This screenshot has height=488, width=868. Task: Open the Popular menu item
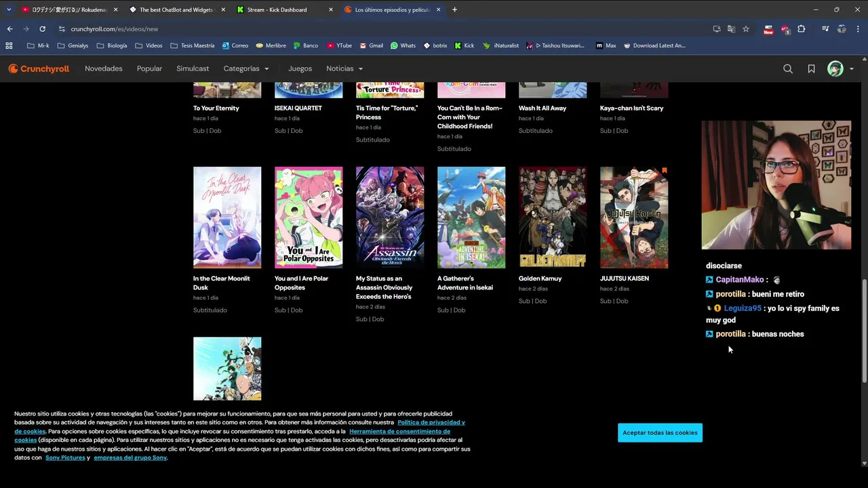(149, 68)
